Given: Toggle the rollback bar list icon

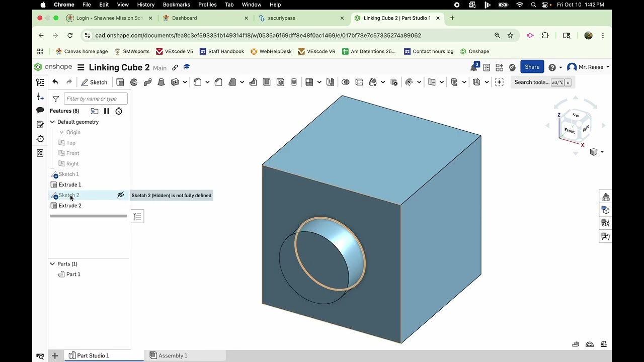Looking at the screenshot, I should tap(137, 217).
